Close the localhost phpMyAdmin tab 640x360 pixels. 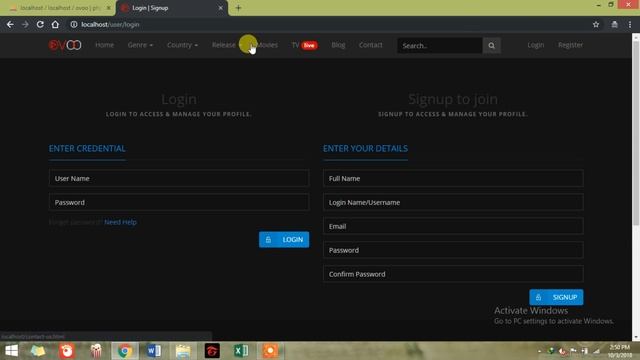109,8
